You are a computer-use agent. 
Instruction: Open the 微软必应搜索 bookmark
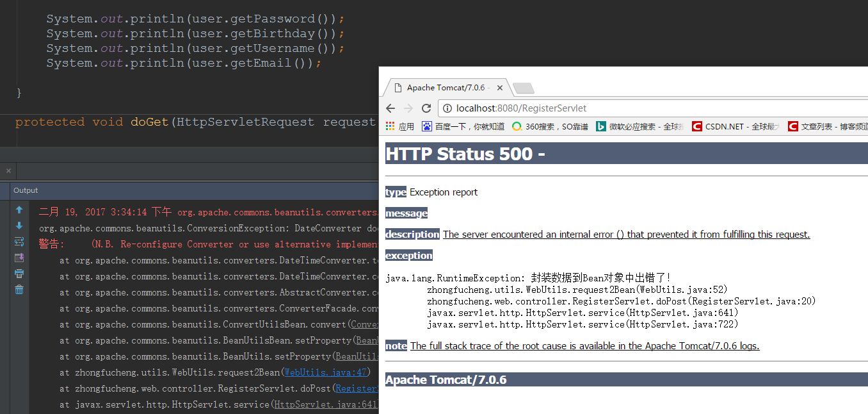point(640,127)
